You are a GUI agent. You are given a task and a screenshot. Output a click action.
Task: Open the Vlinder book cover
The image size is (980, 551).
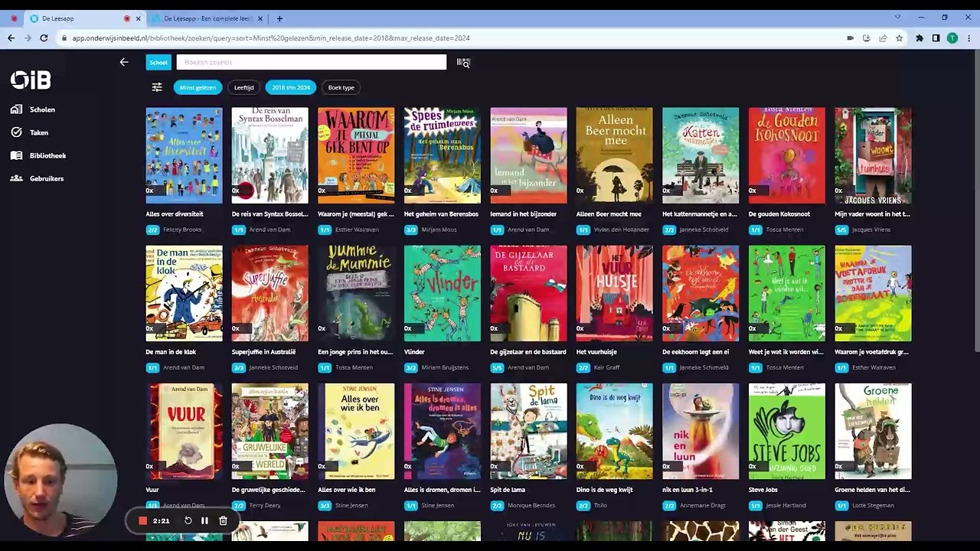[443, 293]
